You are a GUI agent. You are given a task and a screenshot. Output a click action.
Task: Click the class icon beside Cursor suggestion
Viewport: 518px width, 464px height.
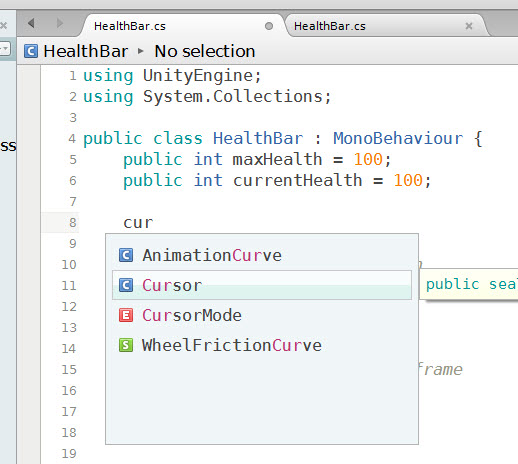pyautogui.click(x=126, y=285)
